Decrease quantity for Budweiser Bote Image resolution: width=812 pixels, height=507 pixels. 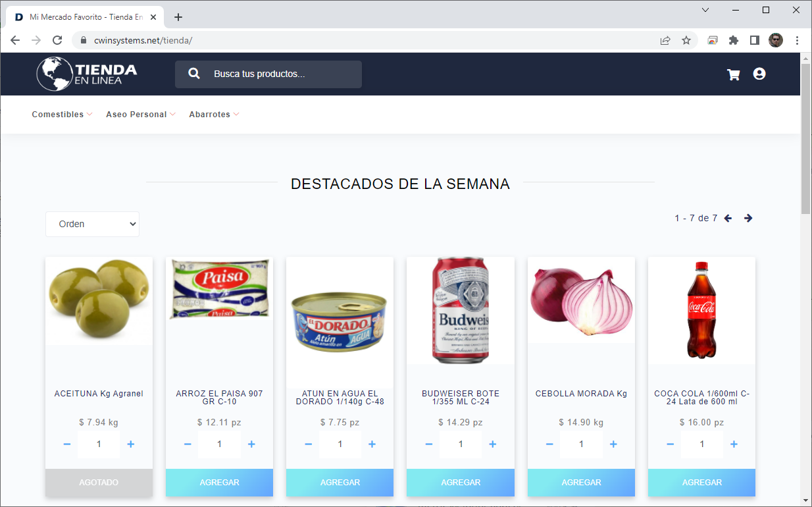tap(429, 444)
